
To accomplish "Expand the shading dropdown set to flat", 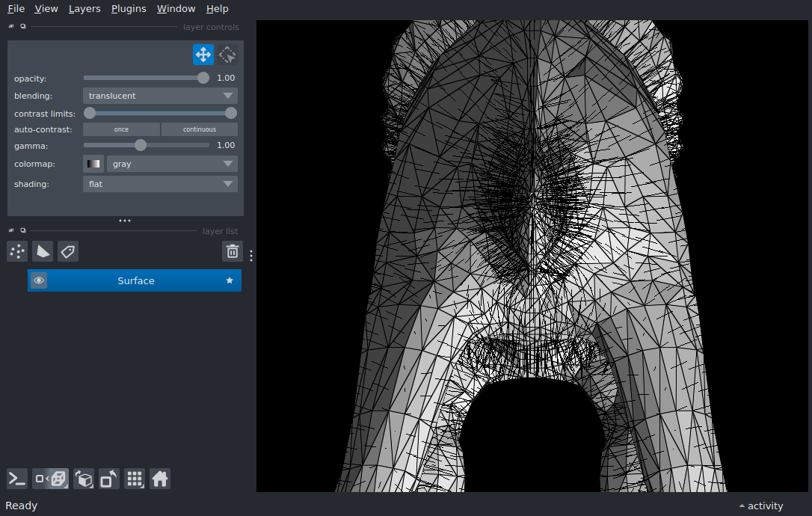I will [x=160, y=184].
